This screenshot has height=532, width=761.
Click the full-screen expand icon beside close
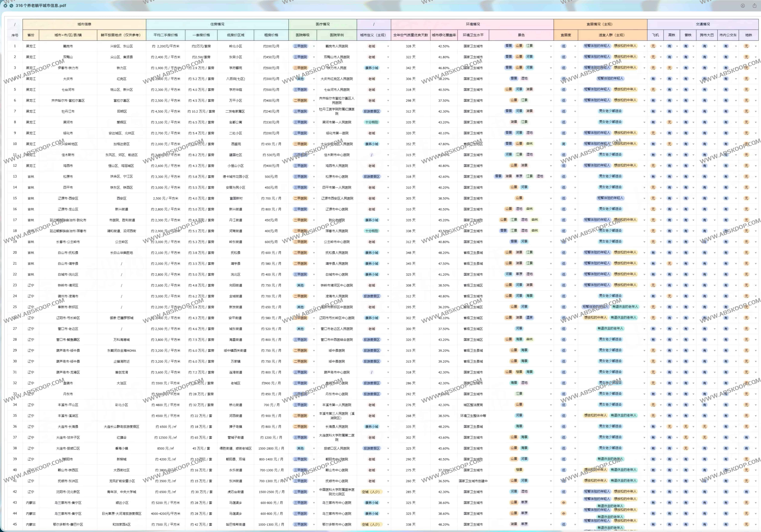click(x=11, y=6)
